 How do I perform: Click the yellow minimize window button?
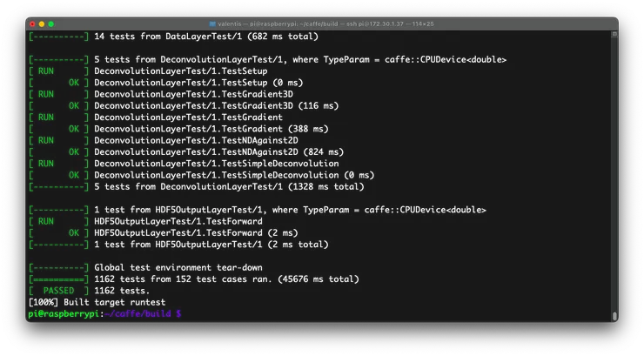pos(42,24)
